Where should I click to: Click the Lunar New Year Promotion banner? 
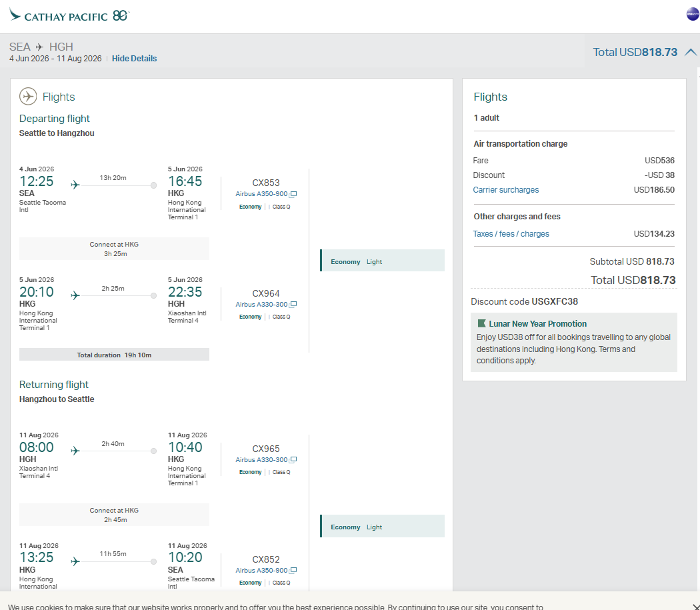tap(573, 342)
